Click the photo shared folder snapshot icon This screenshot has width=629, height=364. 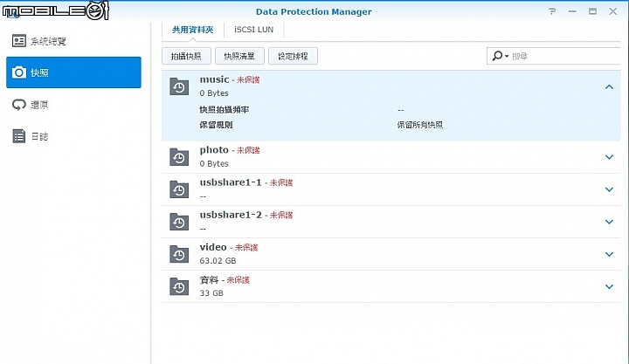(179, 157)
